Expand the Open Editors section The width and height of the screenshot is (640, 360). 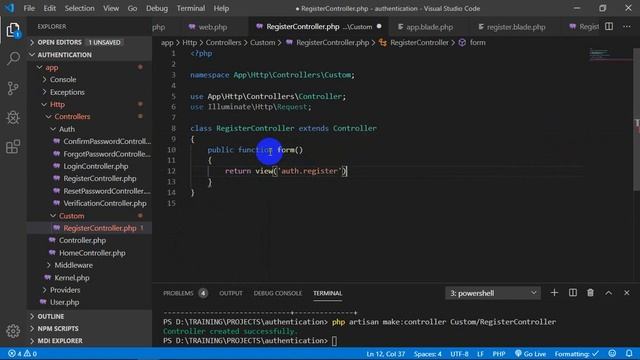coord(89,42)
